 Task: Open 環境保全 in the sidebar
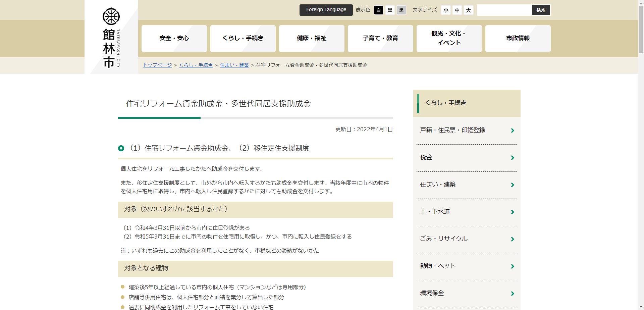[467, 294]
